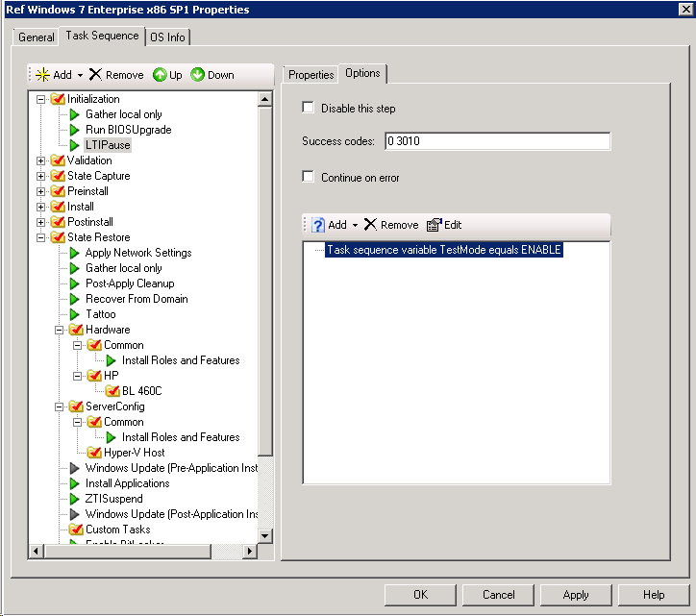Expand the Validation group
Screen dimensions: 696x616
coord(40,160)
